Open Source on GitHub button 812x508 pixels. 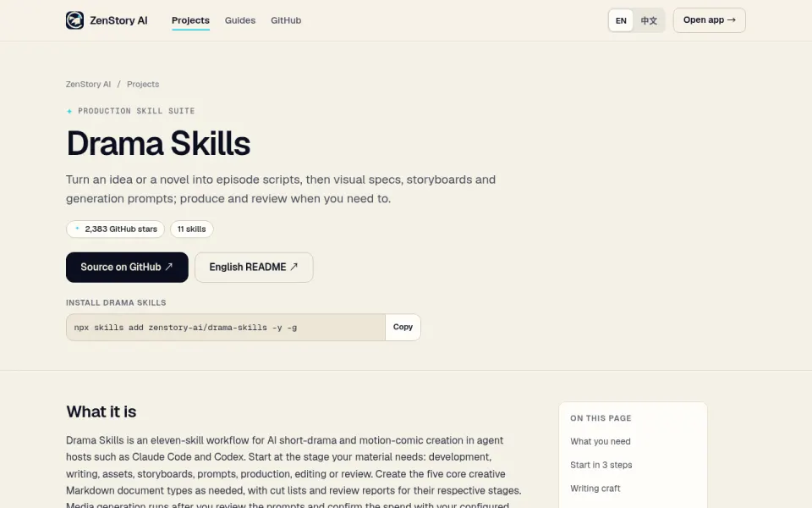[127, 268]
